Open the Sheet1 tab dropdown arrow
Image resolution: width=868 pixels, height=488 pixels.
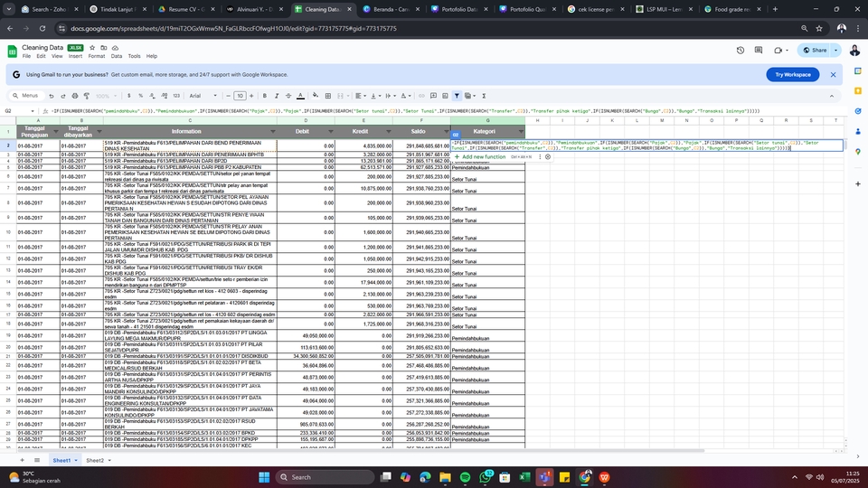(x=76, y=460)
